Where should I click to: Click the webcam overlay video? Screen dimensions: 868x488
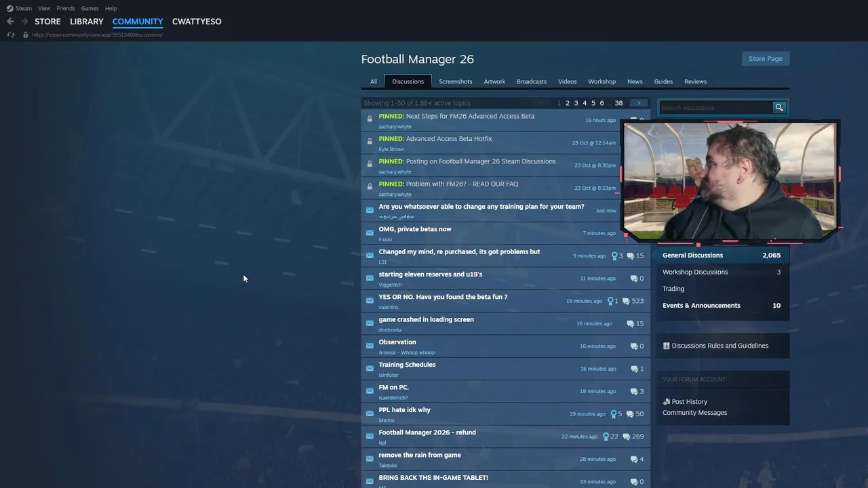point(730,182)
